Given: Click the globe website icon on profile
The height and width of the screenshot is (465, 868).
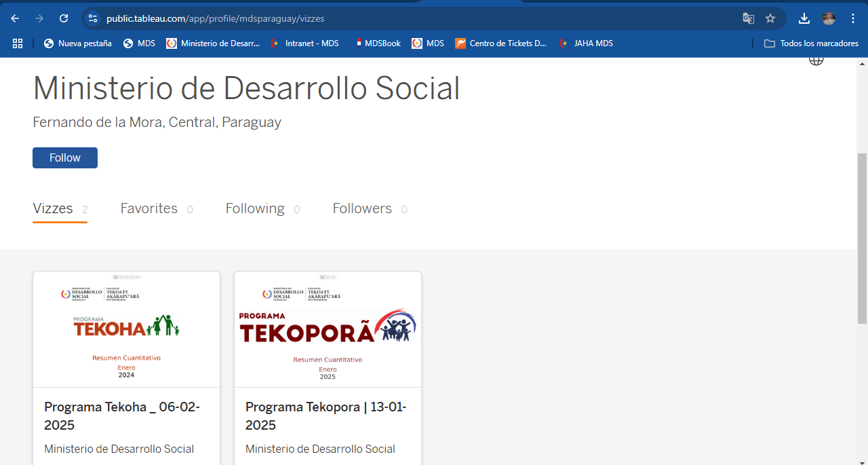Looking at the screenshot, I should [x=816, y=61].
